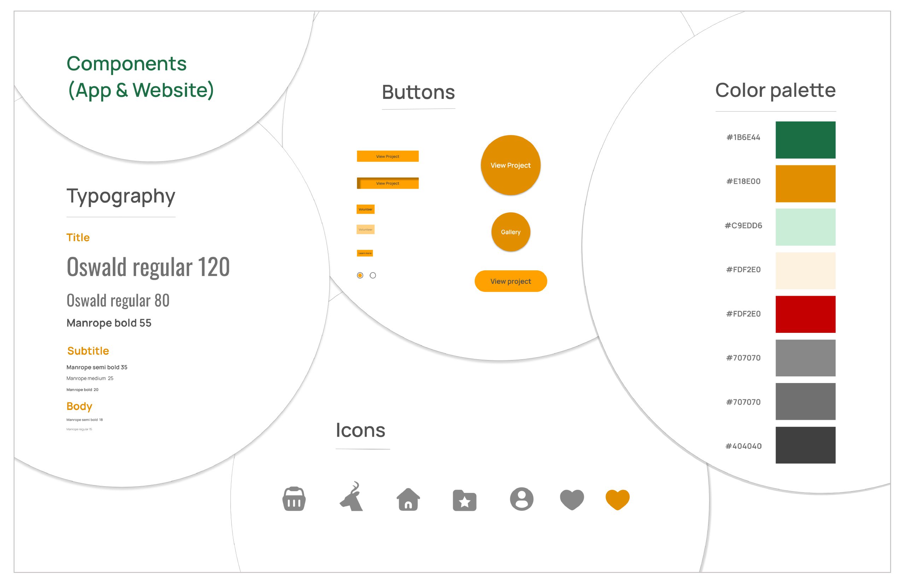Screen dimensions: 905x588
Task: Click the starred folder icon
Action: click(x=464, y=500)
